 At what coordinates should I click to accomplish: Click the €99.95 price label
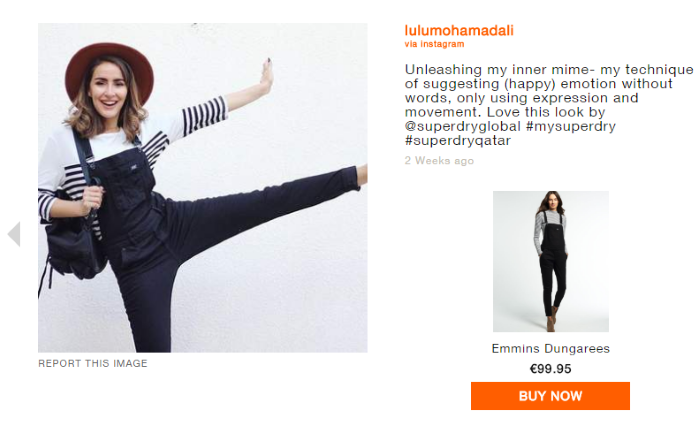point(550,369)
